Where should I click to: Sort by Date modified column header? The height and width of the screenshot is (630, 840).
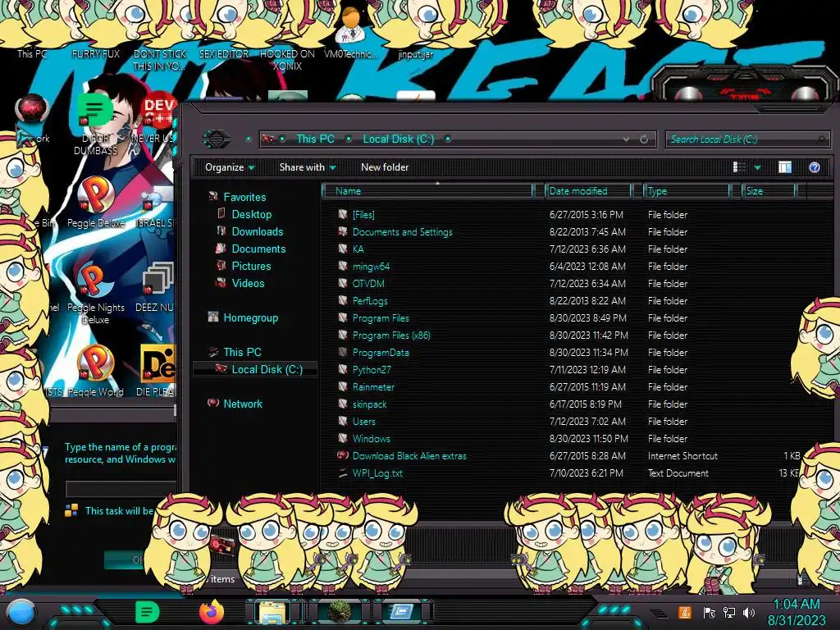[588, 191]
